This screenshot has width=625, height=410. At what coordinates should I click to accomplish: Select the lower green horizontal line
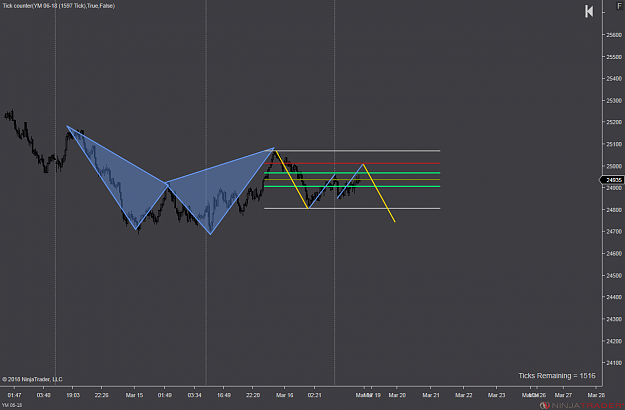[352, 186]
